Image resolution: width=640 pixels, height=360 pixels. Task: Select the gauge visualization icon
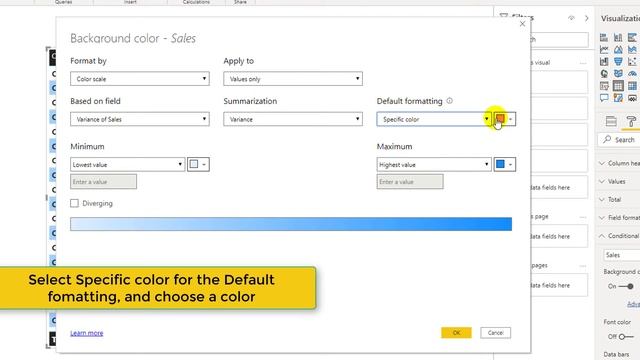click(632, 74)
